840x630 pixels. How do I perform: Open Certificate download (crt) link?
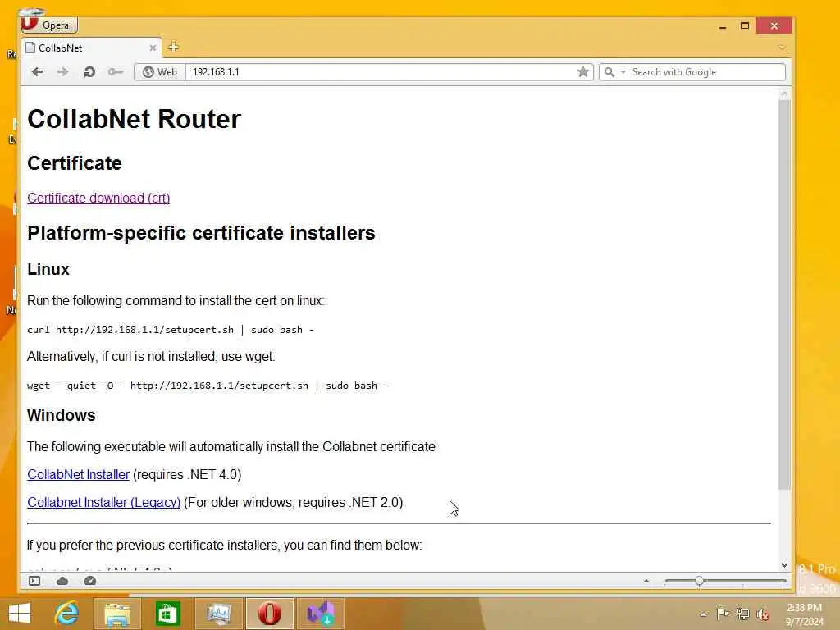(x=98, y=199)
